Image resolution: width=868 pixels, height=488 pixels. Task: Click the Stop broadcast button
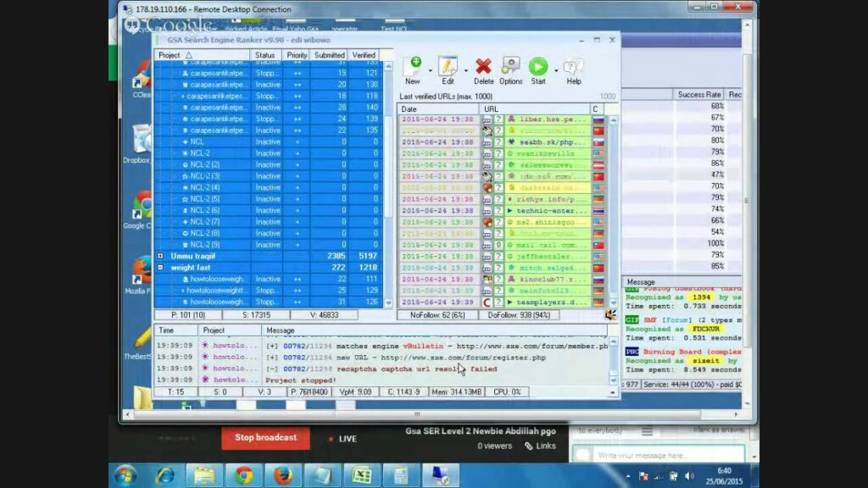point(265,438)
